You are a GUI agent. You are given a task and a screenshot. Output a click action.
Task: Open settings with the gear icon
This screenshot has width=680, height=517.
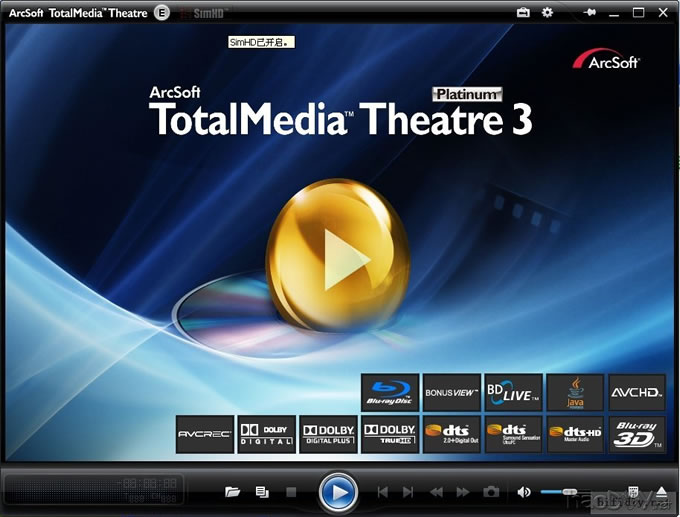[547, 13]
